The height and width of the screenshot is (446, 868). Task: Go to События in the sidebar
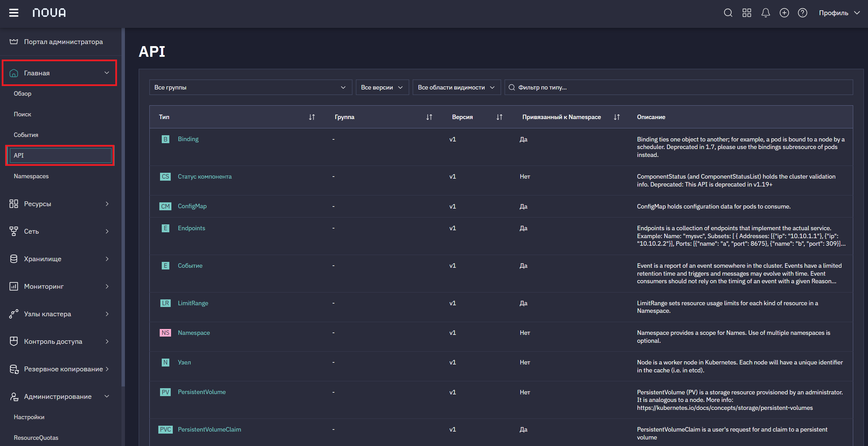(26, 135)
